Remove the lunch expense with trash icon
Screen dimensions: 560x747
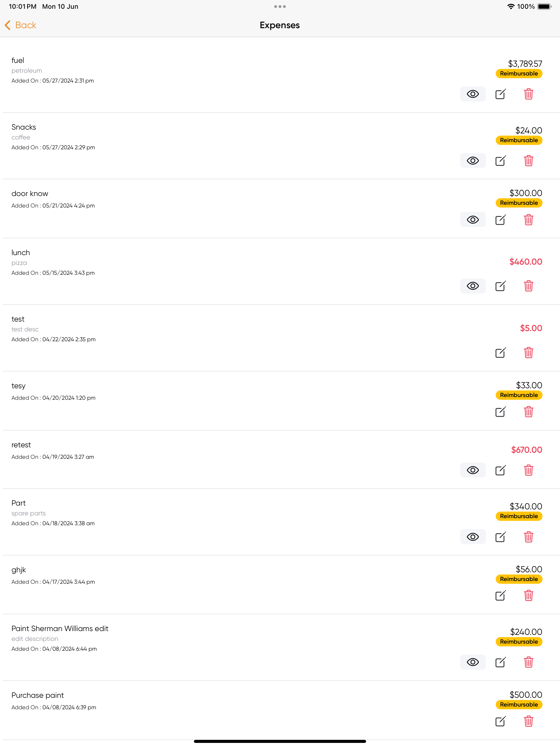528,286
